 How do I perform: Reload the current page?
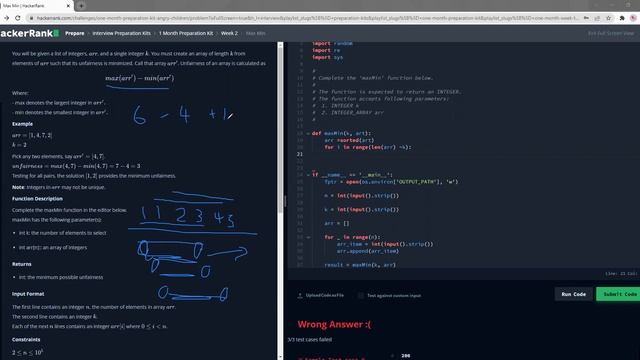click(18, 18)
